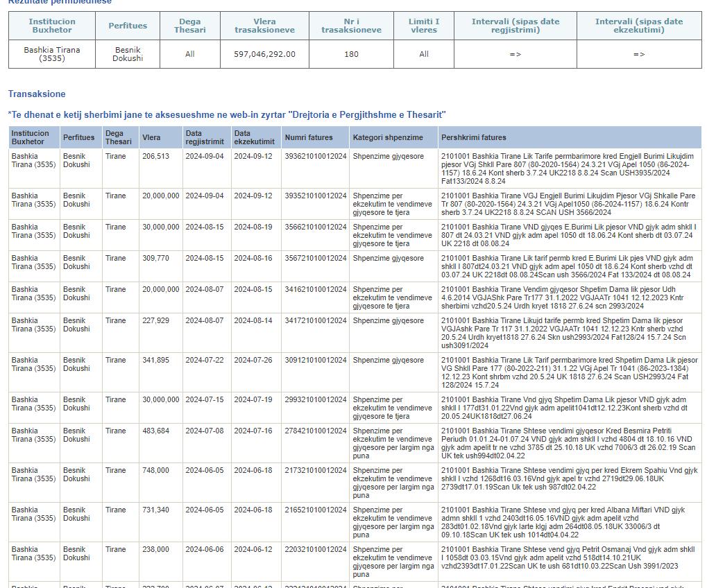
Task: Click the 'Transaksione' section heading
Action: pyautogui.click(x=37, y=94)
